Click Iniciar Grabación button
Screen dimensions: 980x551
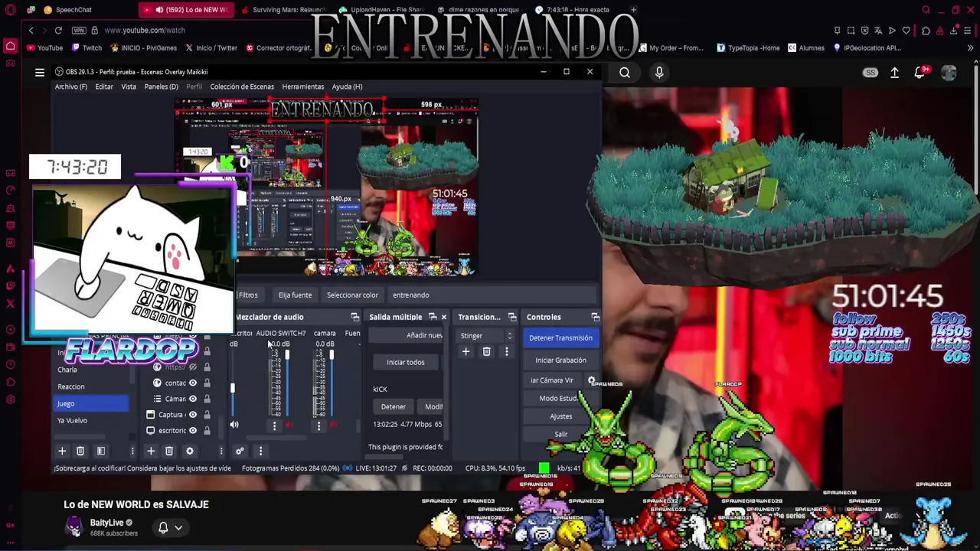560,360
